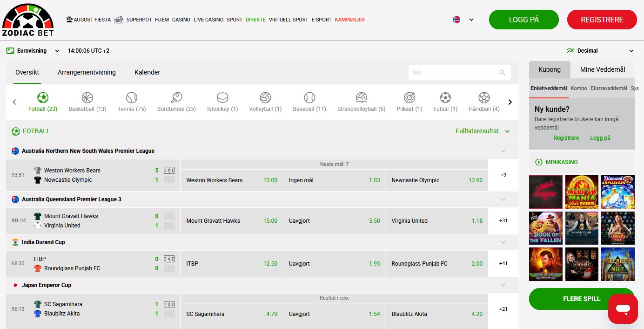The height and width of the screenshot is (329, 644).
Task: Open the Diamond Explosion game thumbnail
Action: [618, 192]
